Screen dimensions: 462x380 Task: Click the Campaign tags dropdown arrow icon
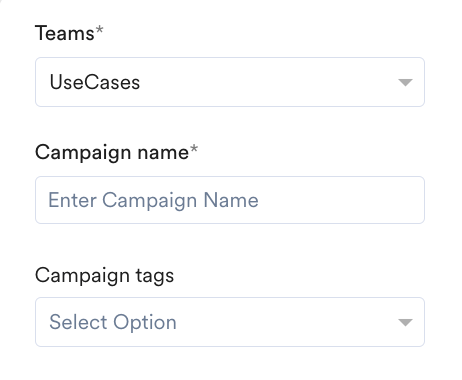[x=405, y=322]
